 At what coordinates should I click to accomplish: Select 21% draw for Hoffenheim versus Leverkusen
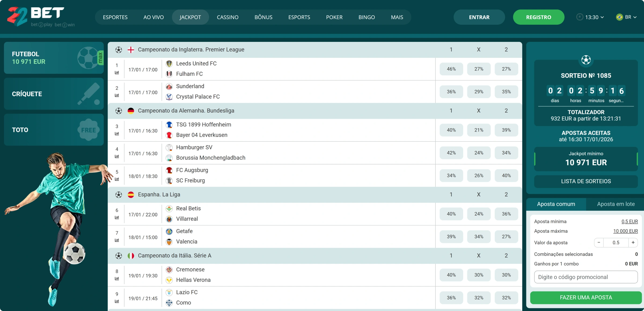pos(479,130)
